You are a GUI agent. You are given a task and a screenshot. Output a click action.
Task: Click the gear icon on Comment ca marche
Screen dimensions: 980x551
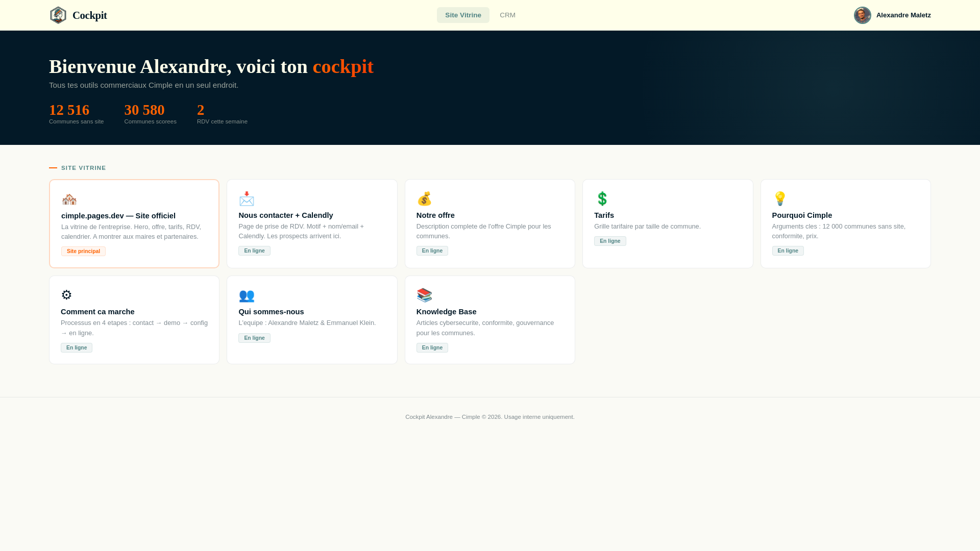coord(66,295)
